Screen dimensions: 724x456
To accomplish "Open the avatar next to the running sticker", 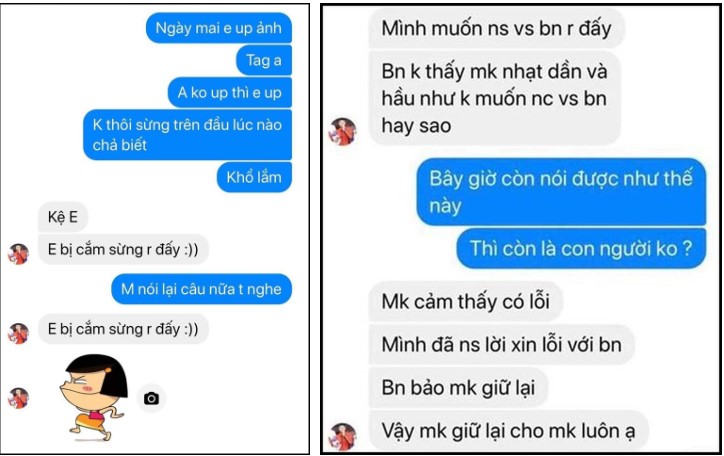I will pyautogui.click(x=18, y=398).
